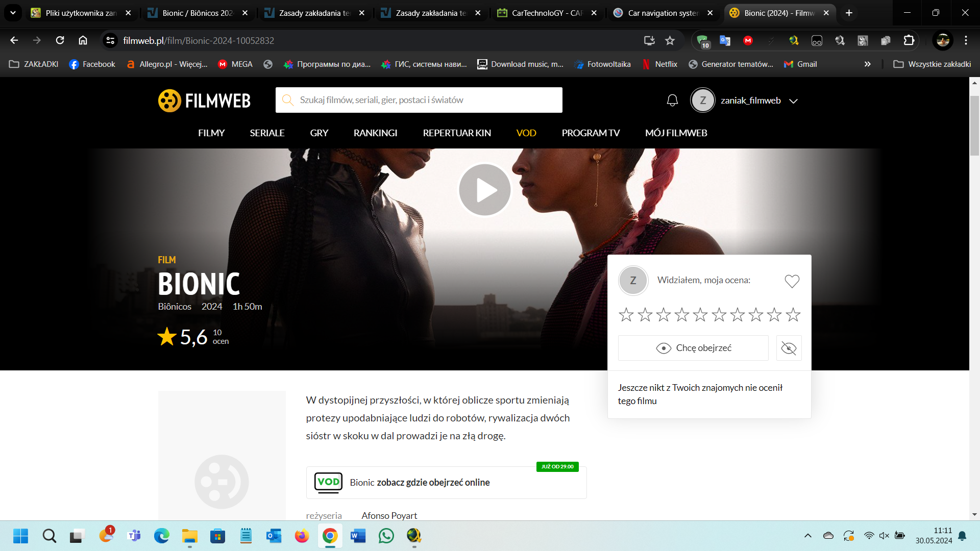Show hidden tray icons
Screen dimensions: 980x551
coord(807,536)
